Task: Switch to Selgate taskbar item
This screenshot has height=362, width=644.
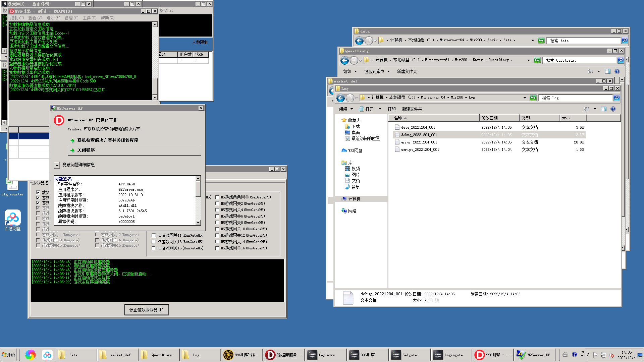Action: (x=410, y=355)
